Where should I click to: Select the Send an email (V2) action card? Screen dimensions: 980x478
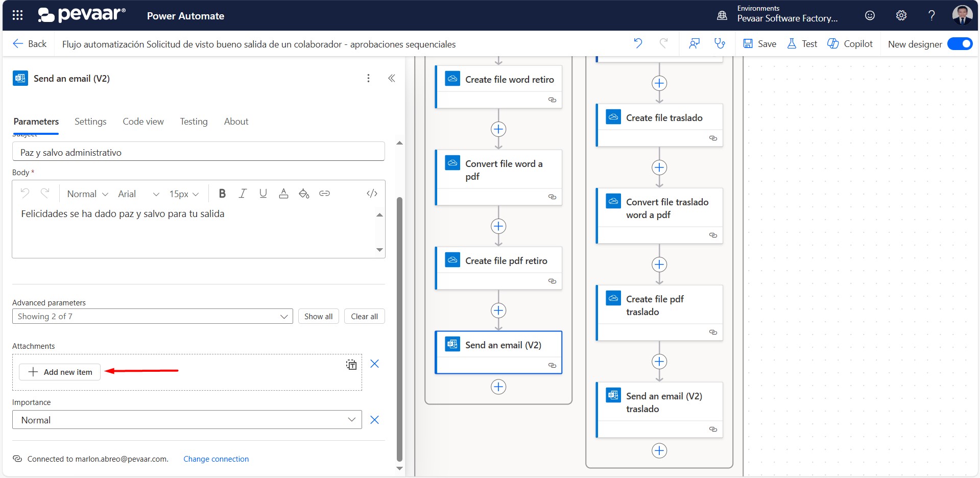point(498,352)
